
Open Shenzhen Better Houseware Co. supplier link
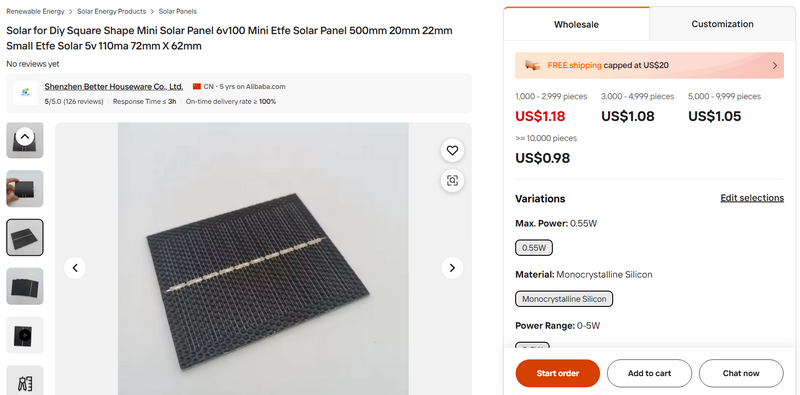114,87
